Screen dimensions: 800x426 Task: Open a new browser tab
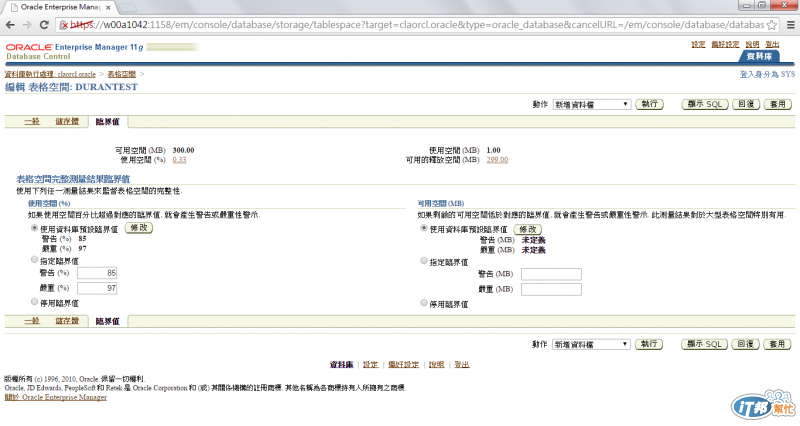[128, 8]
